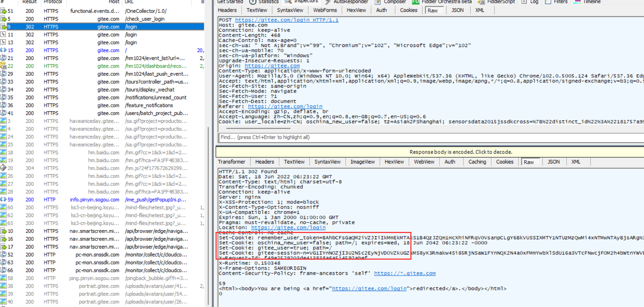Image resolution: width=644 pixels, height=307 pixels.
Task: Click the JSON icon of session 29
Action: 4,74
